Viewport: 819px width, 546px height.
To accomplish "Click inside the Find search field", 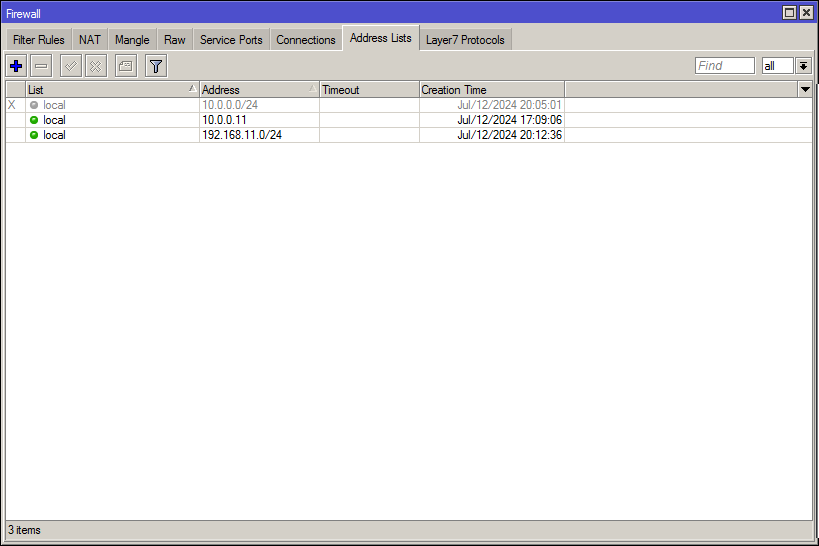I will (x=724, y=66).
